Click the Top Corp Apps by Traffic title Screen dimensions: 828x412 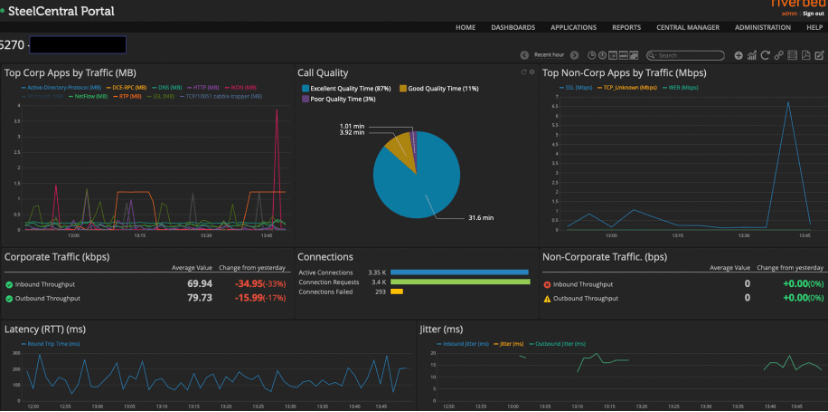point(70,73)
